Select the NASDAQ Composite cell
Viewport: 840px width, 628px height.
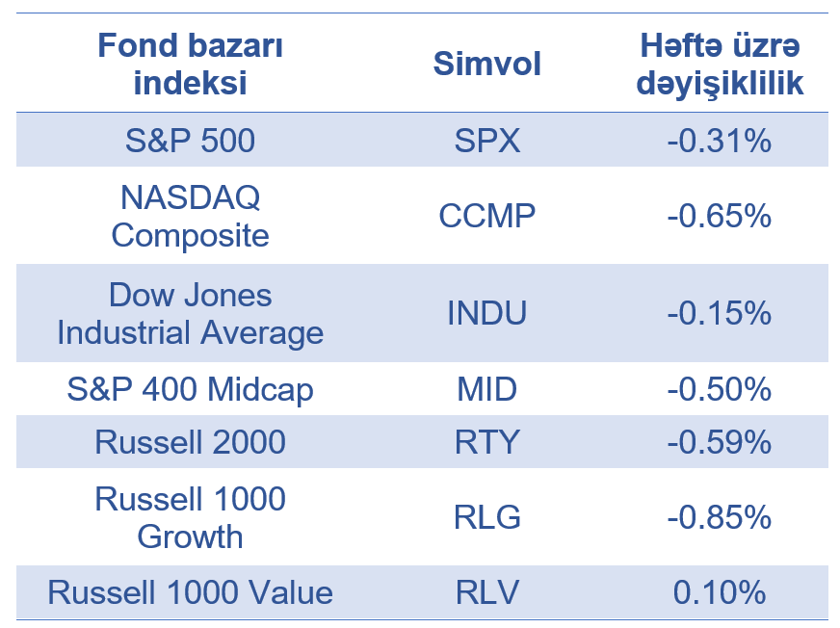[x=190, y=216]
